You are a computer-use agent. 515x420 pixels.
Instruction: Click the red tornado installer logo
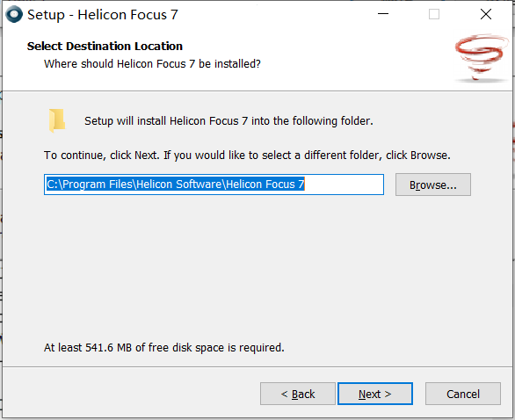[x=482, y=58]
